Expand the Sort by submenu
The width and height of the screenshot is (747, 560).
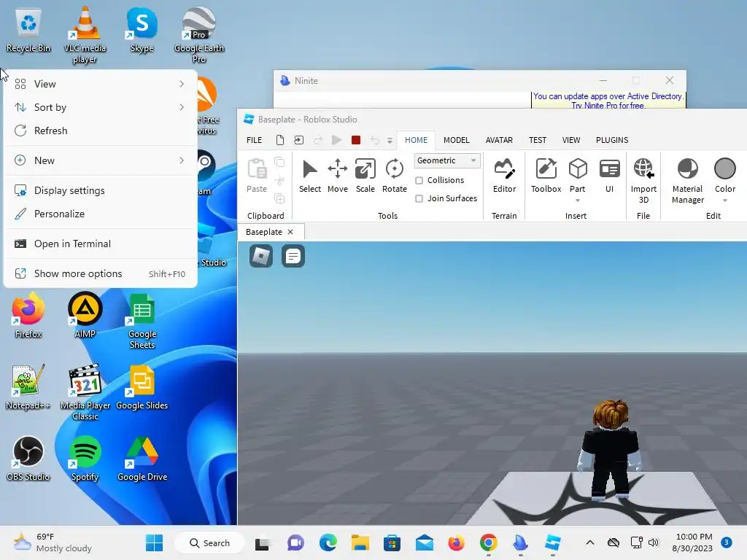click(x=100, y=107)
